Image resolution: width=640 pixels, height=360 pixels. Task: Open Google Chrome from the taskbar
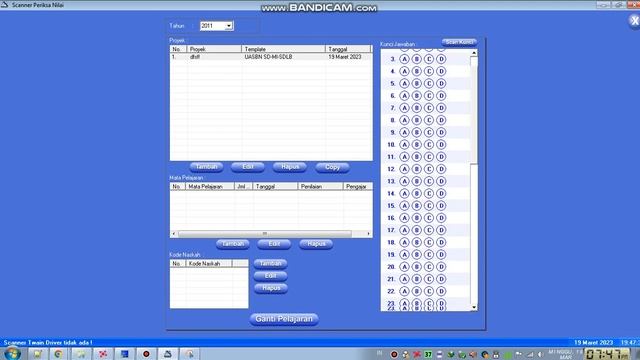58,354
